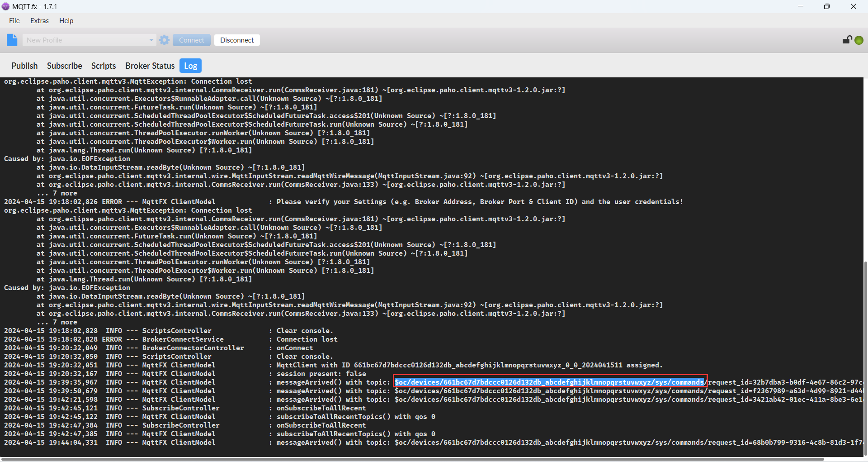Click the 'session present: false' log line

point(185,374)
